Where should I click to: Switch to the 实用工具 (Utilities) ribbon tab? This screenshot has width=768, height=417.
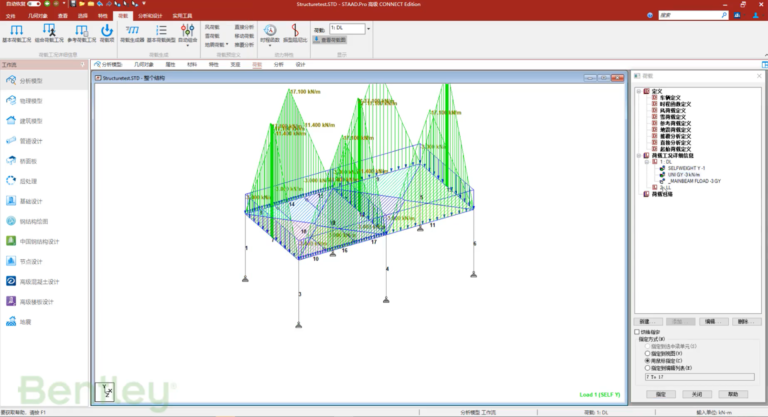pos(182,16)
